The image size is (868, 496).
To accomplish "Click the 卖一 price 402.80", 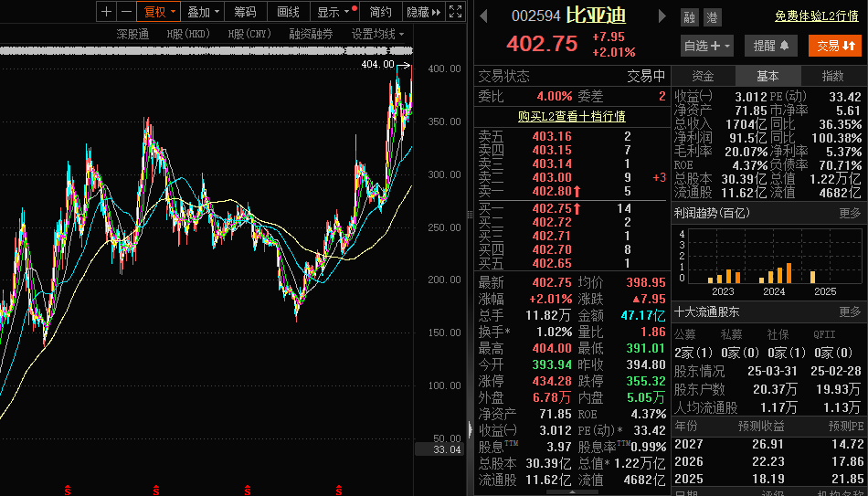I will coord(552,192).
